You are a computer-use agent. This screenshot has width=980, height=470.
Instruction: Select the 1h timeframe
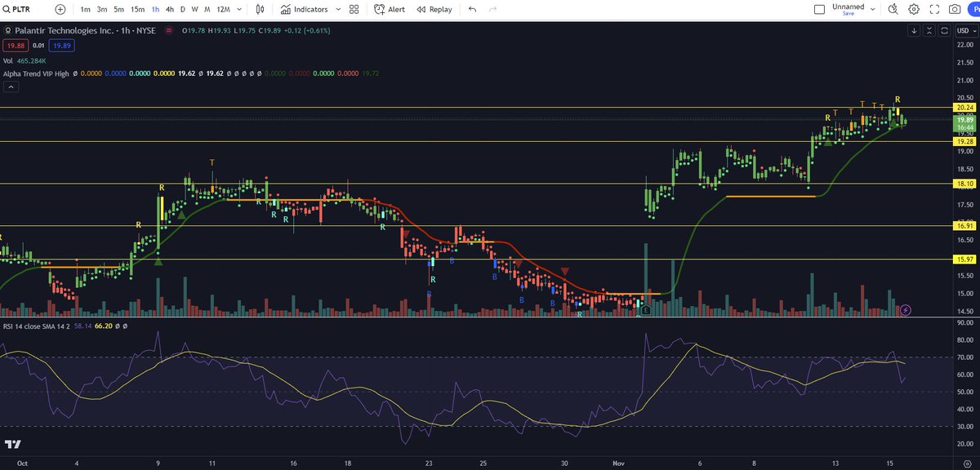tap(155, 10)
